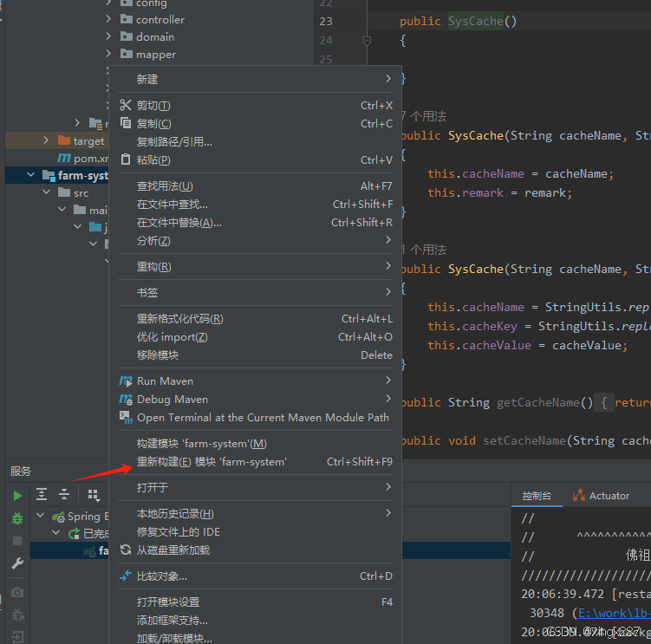Open the E:\work\lb console link

point(614,613)
